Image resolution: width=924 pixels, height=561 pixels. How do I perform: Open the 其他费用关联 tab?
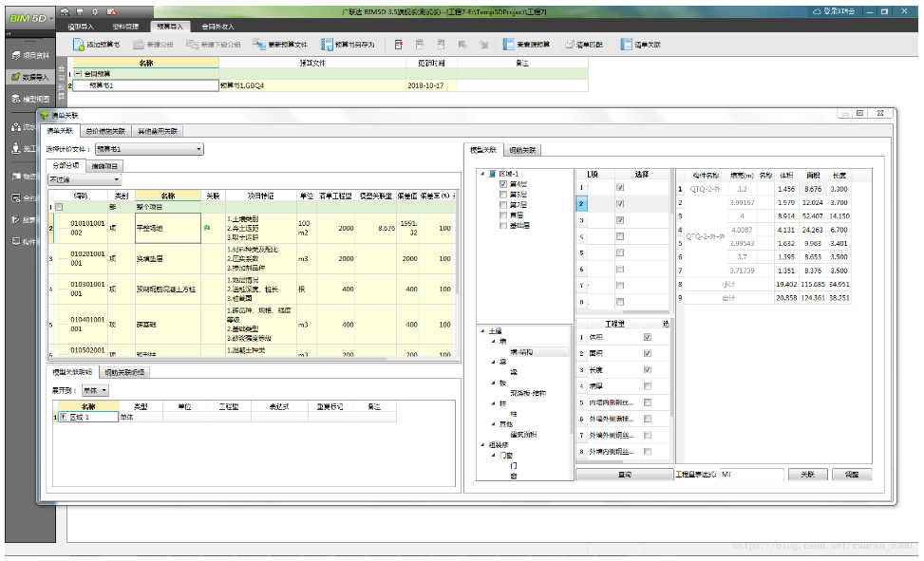tap(158, 131)
